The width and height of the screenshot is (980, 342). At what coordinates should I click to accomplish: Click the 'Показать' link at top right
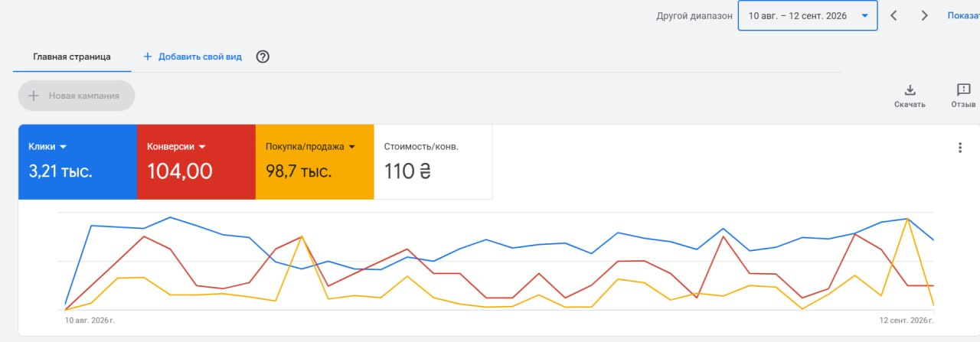click(963, 15)
